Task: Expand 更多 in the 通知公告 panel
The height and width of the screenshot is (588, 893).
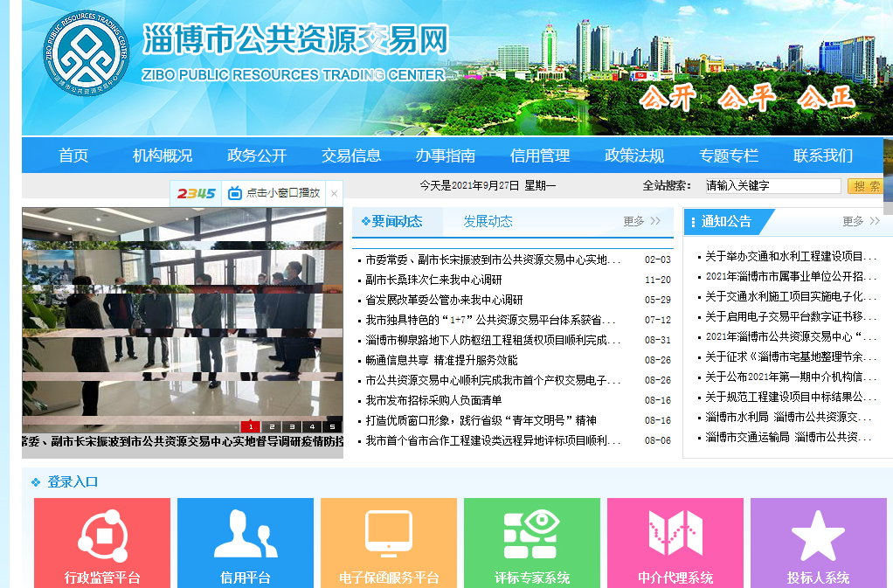Action: click(861, 222)
